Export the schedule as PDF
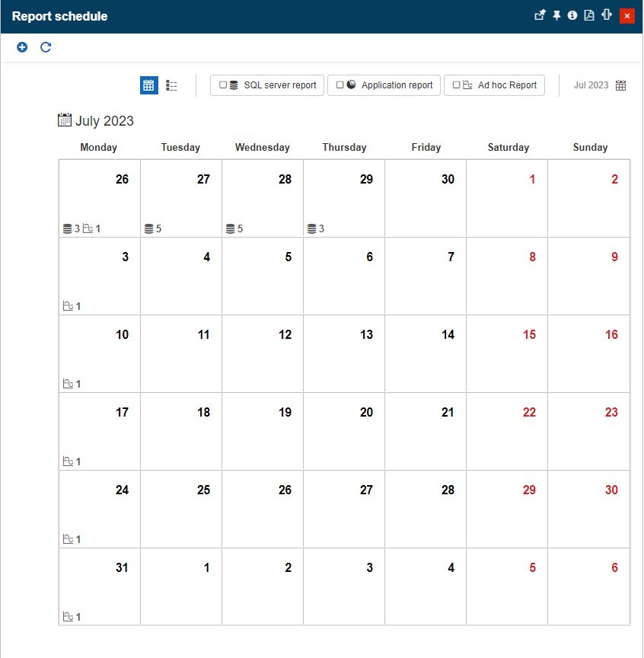644x658 pixels. coord(588,14)
